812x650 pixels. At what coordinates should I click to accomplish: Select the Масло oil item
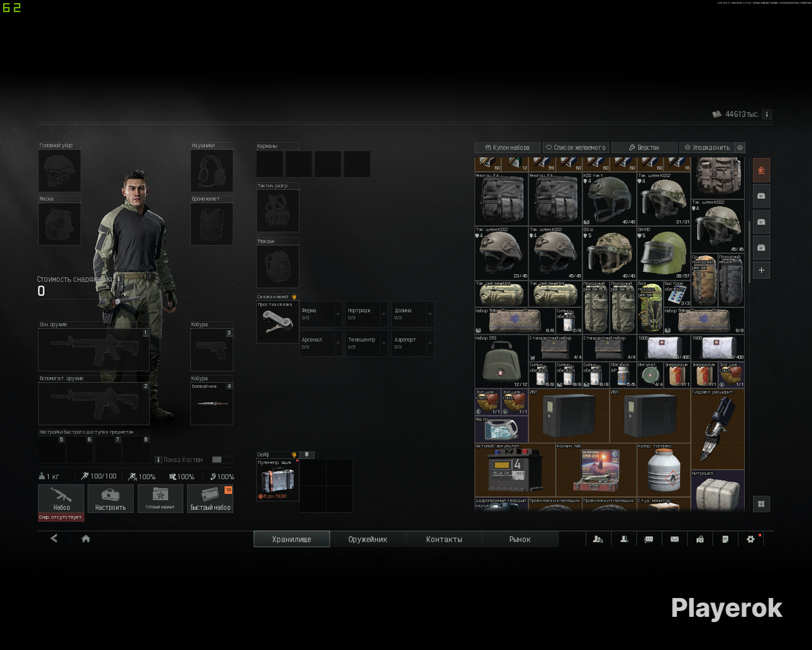501,429
